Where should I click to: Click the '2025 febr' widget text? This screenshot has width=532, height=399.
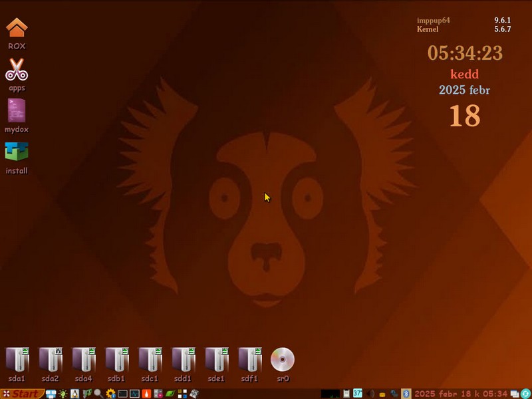464,90
